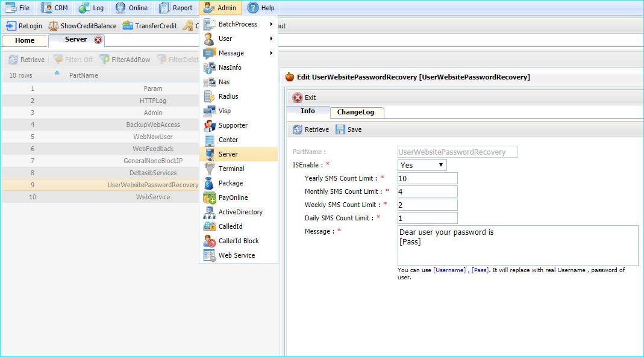Switch to the ChangeLog tab
Screen dimensions: 644x357
(355, 112)
